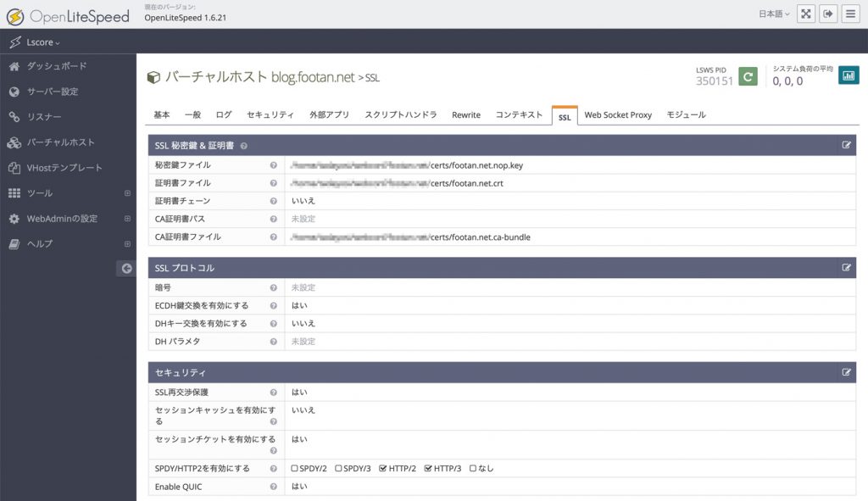Click the green graceful restart icon
The height and width of the screenshot is (501, 868).
pos(748,76)
